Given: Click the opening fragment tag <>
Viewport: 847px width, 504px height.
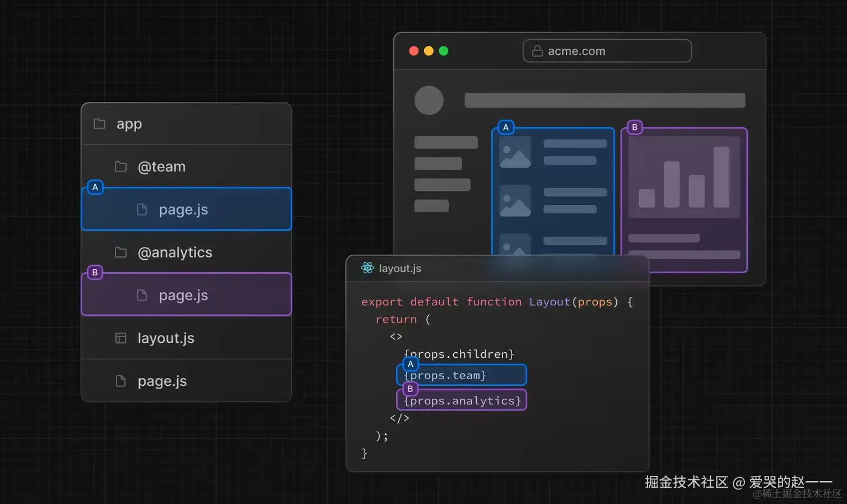Looking at the screenshot, I should coord(396,337).
